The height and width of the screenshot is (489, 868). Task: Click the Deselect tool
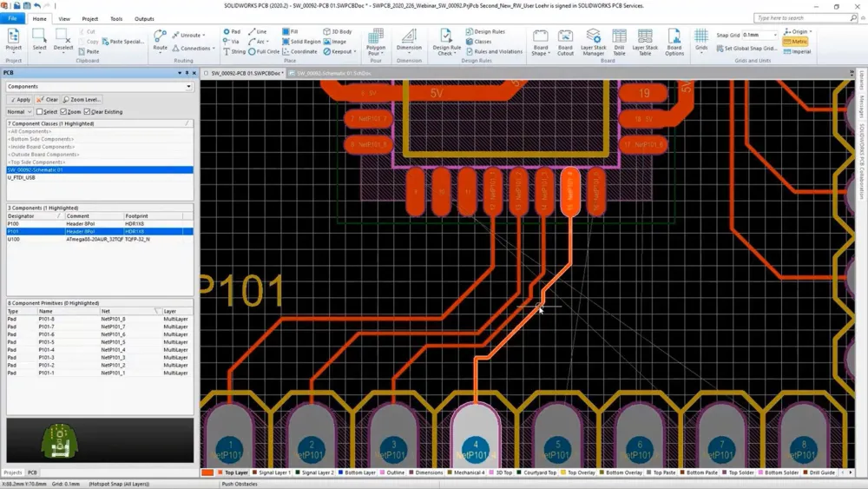(x=63, y=42)
